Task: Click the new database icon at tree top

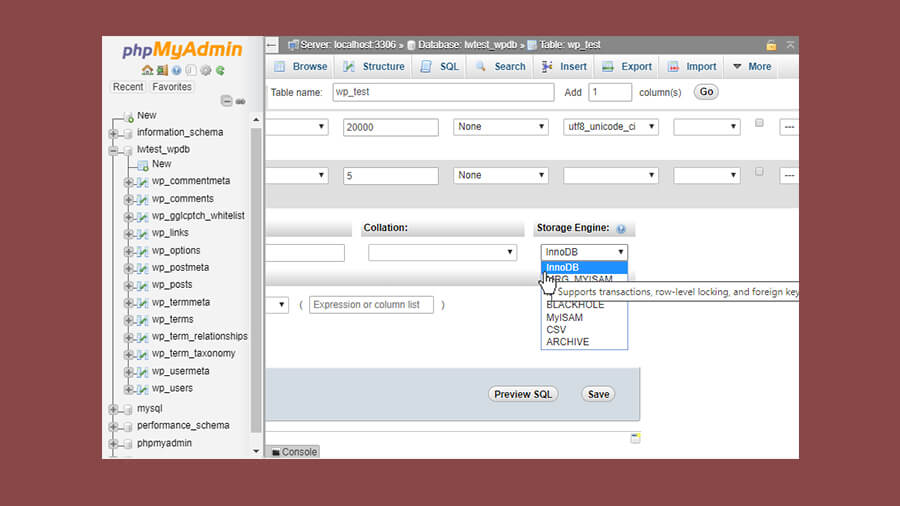Action: point(129,116)
